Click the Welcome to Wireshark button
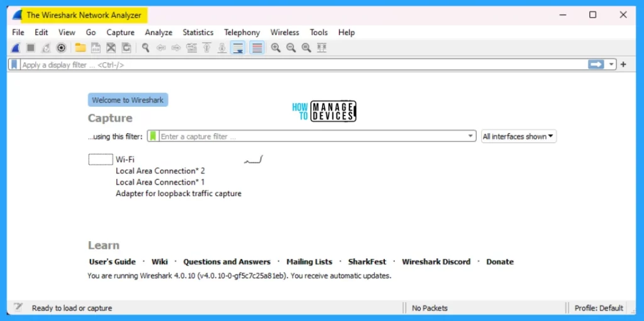 pos(128,100)
